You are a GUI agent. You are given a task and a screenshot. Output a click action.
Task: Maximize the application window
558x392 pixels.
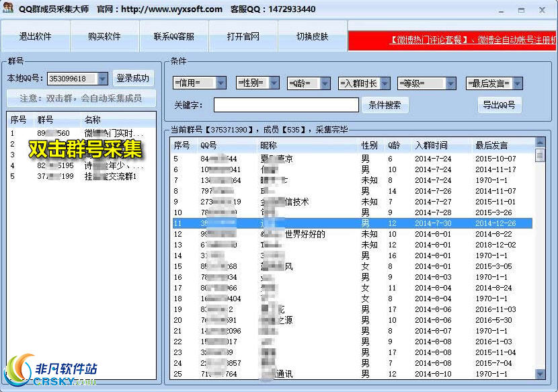tap(521, 10)
